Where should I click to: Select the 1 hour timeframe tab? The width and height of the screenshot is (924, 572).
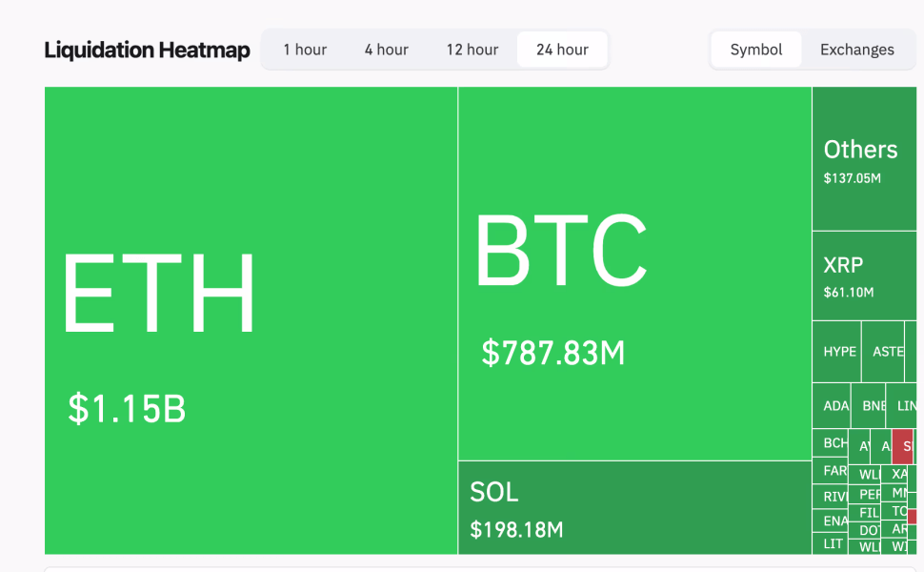pos(305,50)
